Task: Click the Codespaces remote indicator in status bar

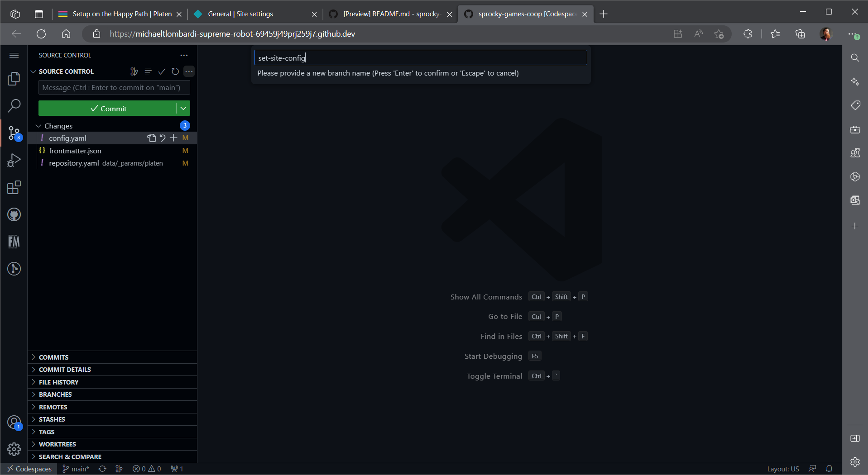Action: pos(29,469)
